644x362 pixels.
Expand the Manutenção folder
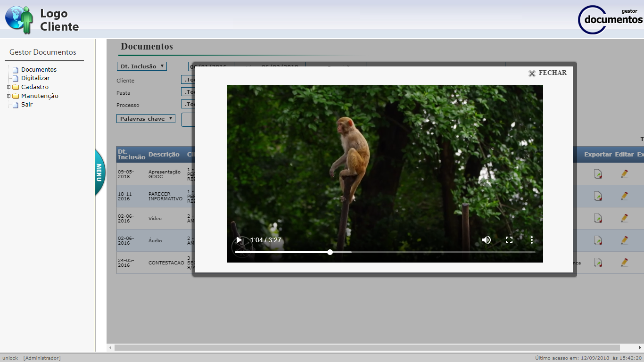[8, 96]
